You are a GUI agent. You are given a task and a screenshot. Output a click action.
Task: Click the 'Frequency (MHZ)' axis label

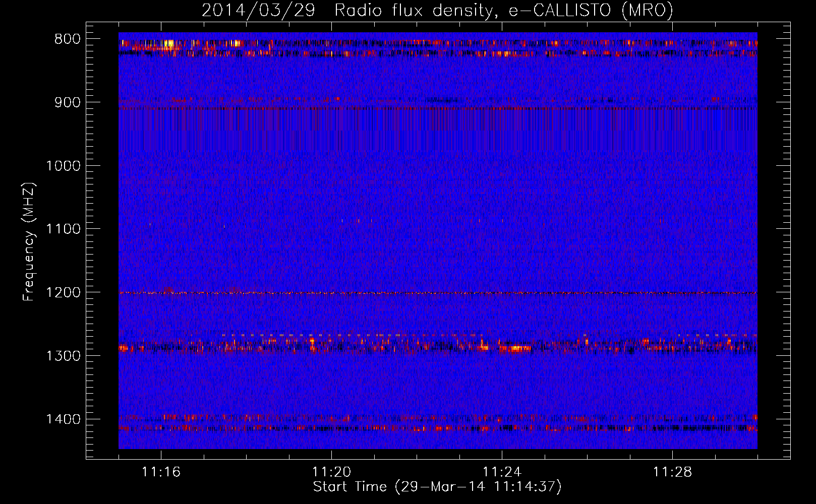tap(29, 241)
